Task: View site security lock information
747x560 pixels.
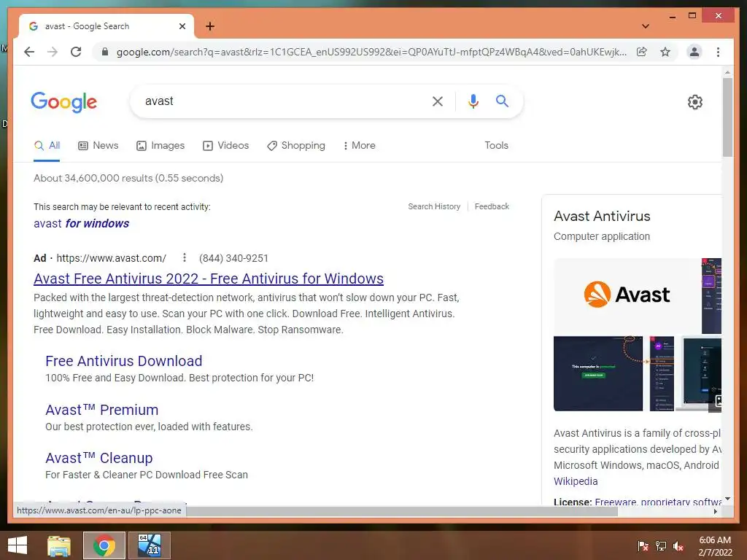Action: [x=105, y=52]
